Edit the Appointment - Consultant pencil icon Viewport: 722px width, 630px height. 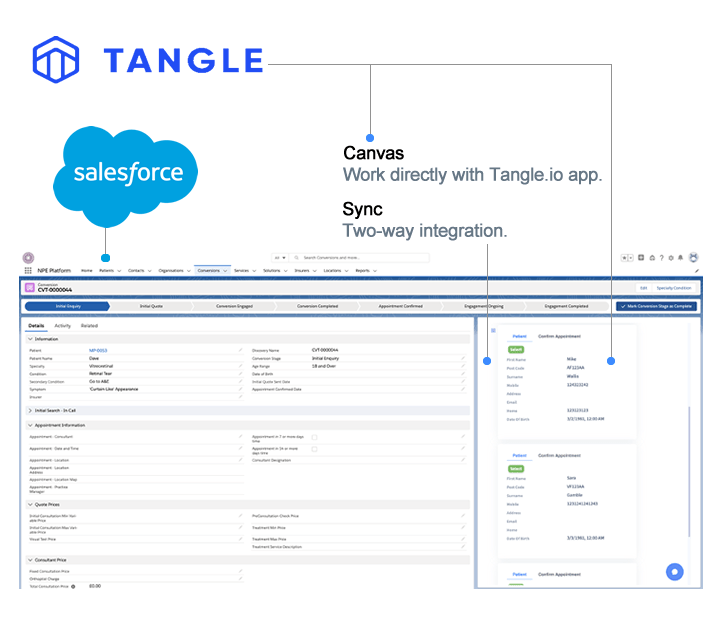coord(240,436)
